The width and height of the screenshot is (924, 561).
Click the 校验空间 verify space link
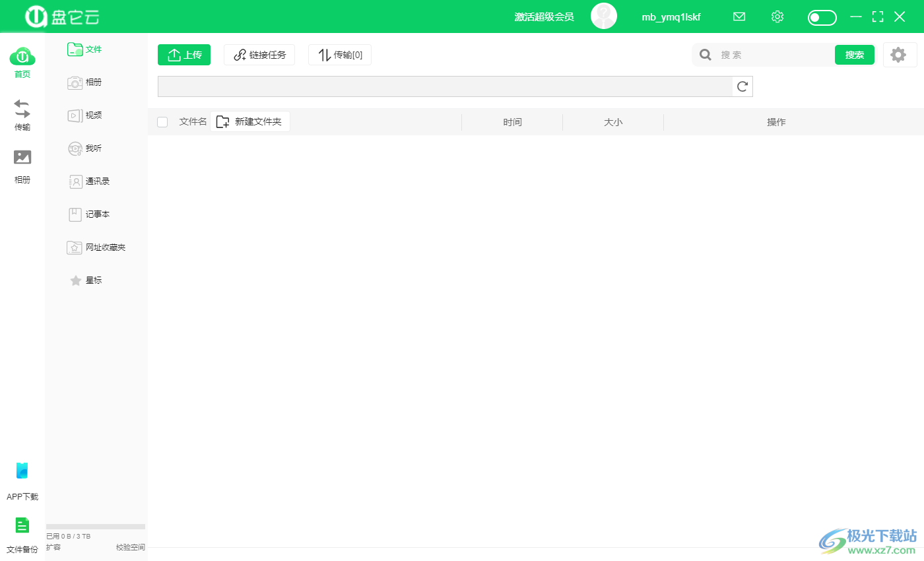pyautogui.click(x=131, y=547)
